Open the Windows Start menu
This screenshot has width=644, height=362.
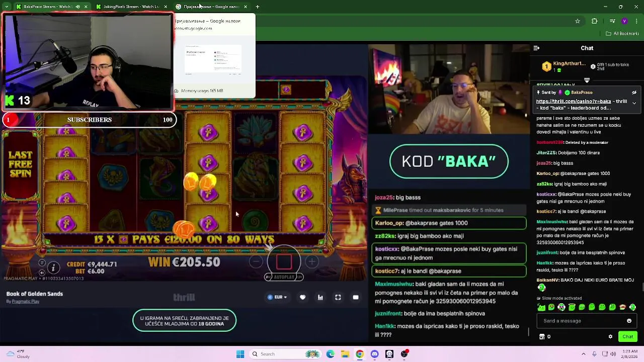tap(240, 354)
